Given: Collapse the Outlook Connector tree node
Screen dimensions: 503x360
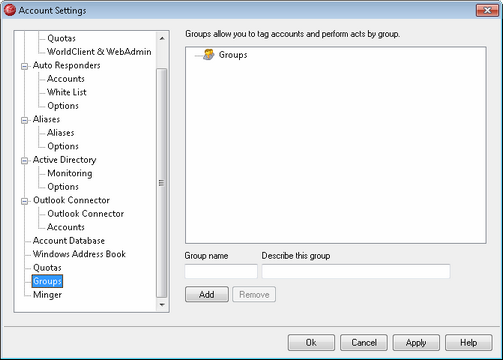Looking at the screenshot, I should coord(24,201).
